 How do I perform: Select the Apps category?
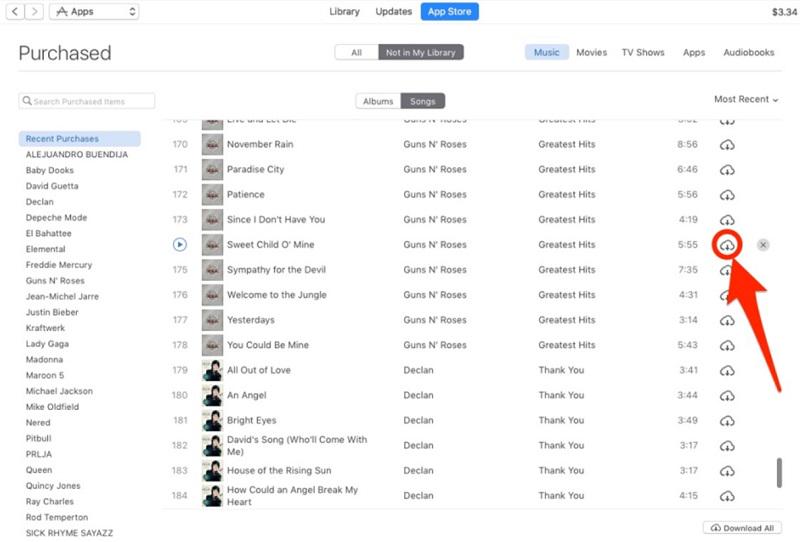click(694, 52)
